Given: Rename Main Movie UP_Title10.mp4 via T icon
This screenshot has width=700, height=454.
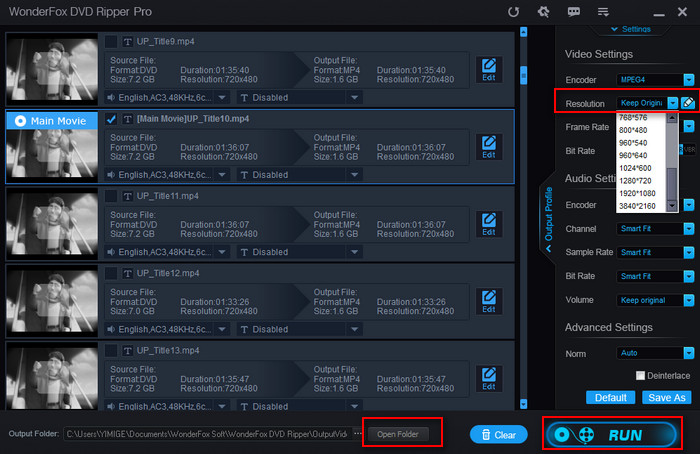Looking at the screenshot, I should pyautogui.click(x=128, y=119).
